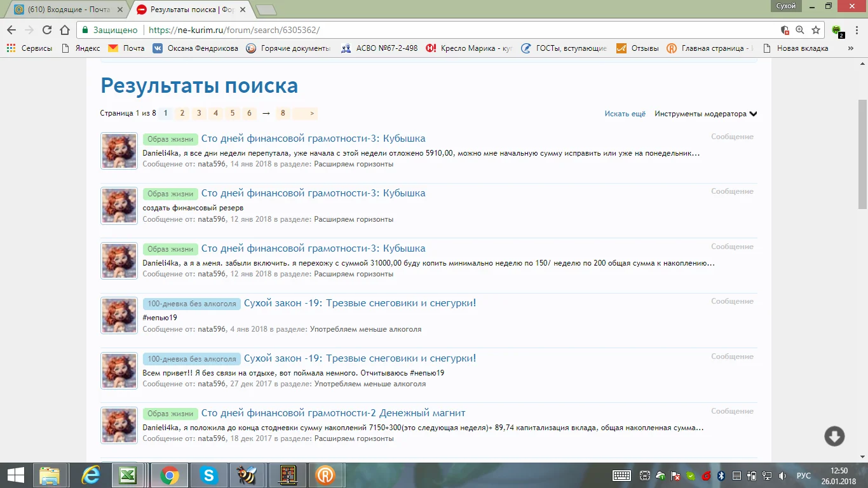
Task: Switch to Excel in the taskbar
Action: click(x=128, y=475)
